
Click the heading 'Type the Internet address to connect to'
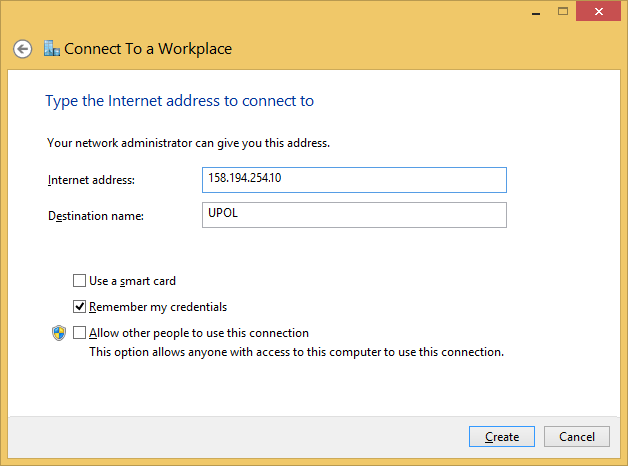pyautogui.click(x=180, y=101)
